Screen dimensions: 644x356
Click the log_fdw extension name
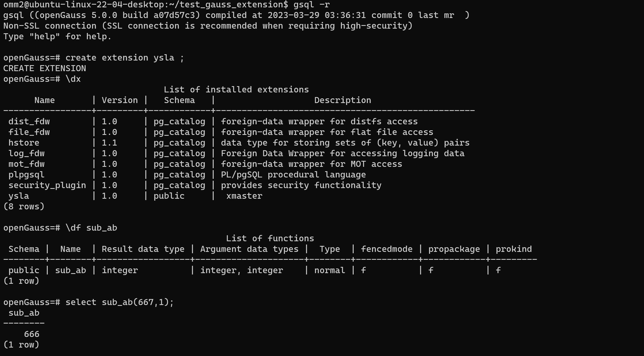click(26, 153)
